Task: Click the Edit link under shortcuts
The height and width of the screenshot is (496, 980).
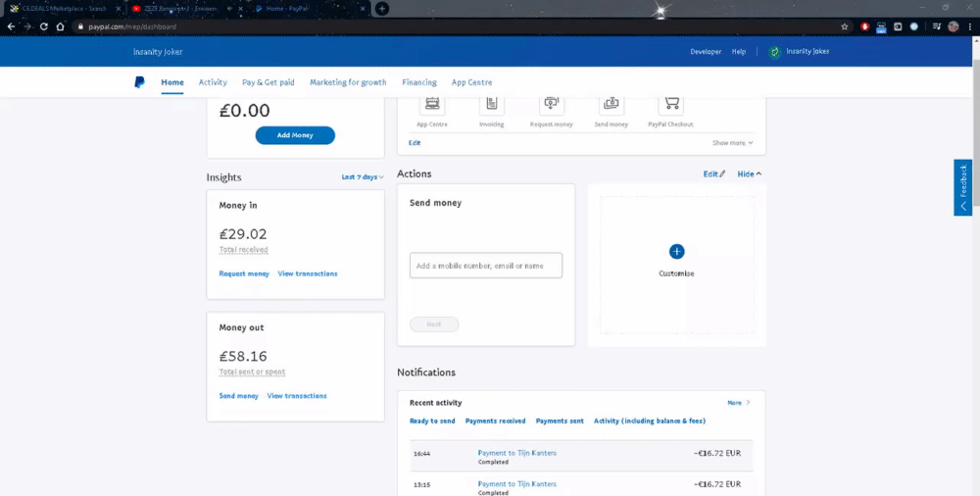Action: pyautogui.click(x=415, y=143)
